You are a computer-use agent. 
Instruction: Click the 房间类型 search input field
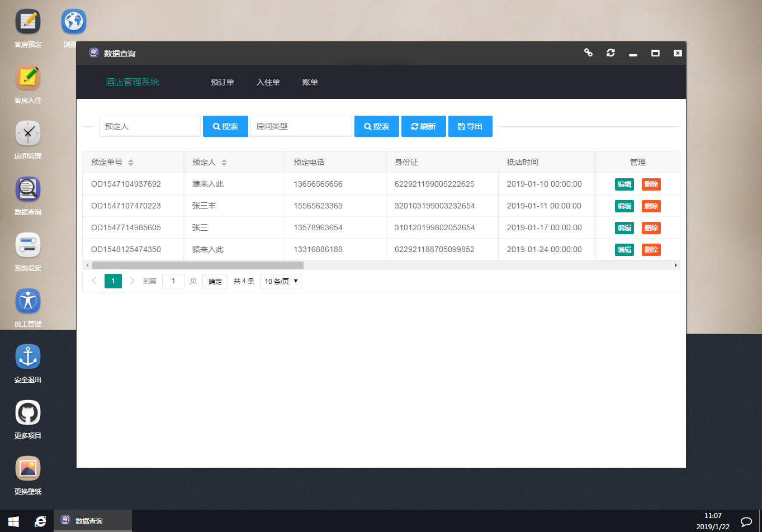point(301,126)
